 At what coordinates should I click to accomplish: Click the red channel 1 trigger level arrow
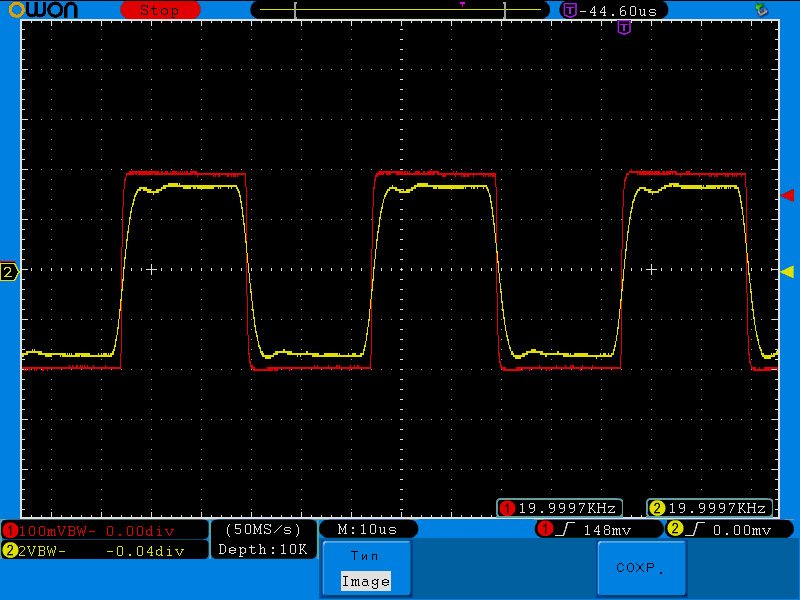click(x=787, y=195)
